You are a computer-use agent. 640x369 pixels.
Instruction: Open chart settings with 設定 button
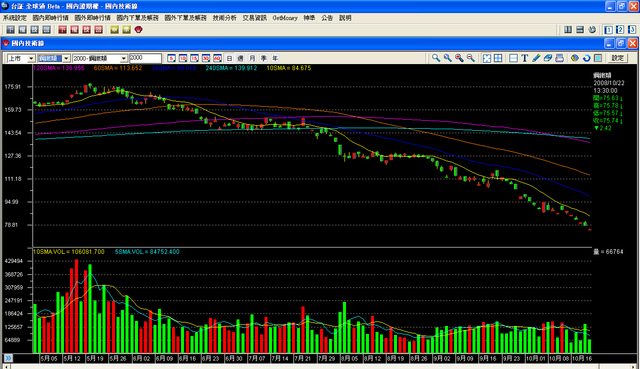pyautogui.click(x=617, y=58)
